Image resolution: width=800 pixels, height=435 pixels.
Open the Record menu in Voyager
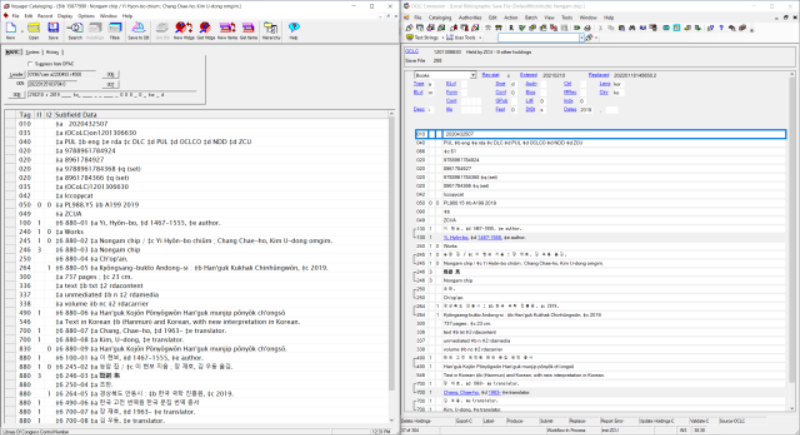pyautogui.click(x=44, y=16)
